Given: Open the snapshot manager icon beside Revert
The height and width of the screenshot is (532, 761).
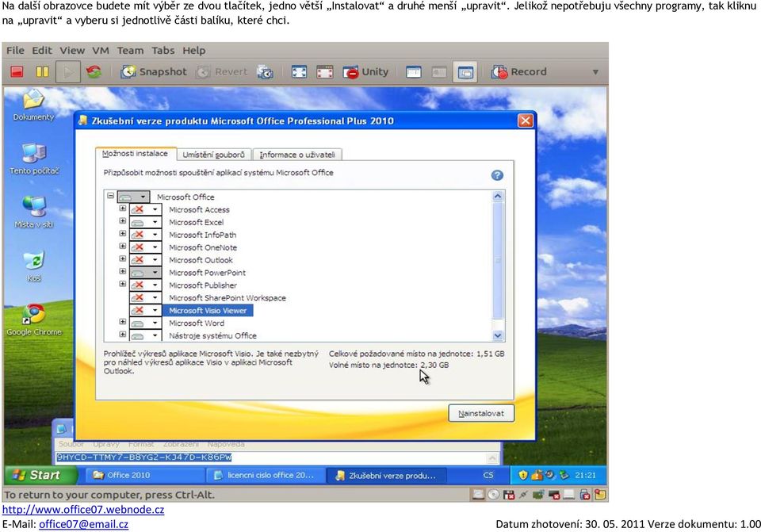Looking at the screenshot, I should tap(265, 72).
